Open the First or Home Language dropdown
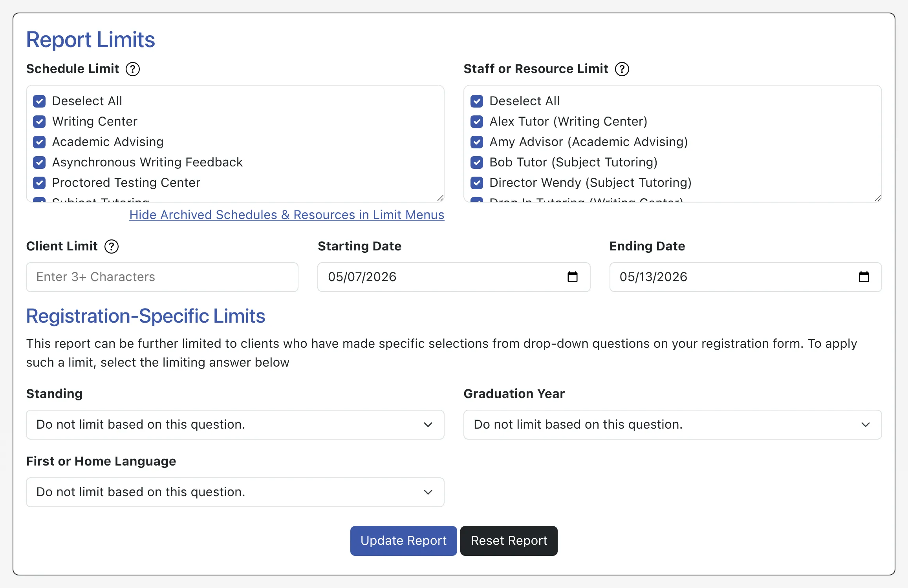Image resolution: width=908 pixels, height=588 pixels. point(235,492)
